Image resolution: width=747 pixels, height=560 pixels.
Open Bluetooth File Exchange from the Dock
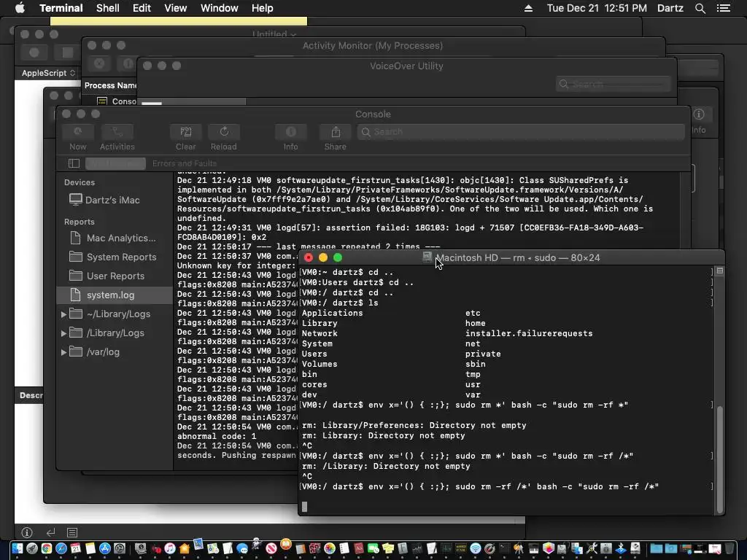tap(620, 548)
